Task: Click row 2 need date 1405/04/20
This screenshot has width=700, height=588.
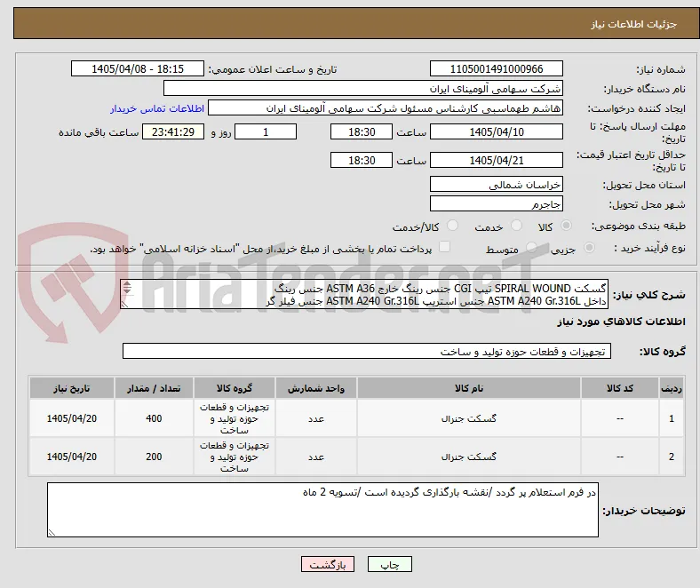Action: coord(72,457)
